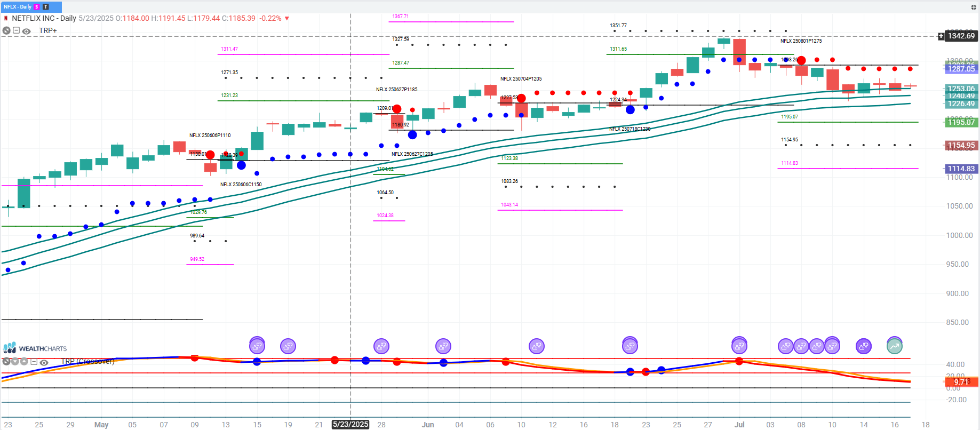The width and height of the screenshot is (980, 430).
Task: Click the dark T badge on the tab
Action: (46, 7)
